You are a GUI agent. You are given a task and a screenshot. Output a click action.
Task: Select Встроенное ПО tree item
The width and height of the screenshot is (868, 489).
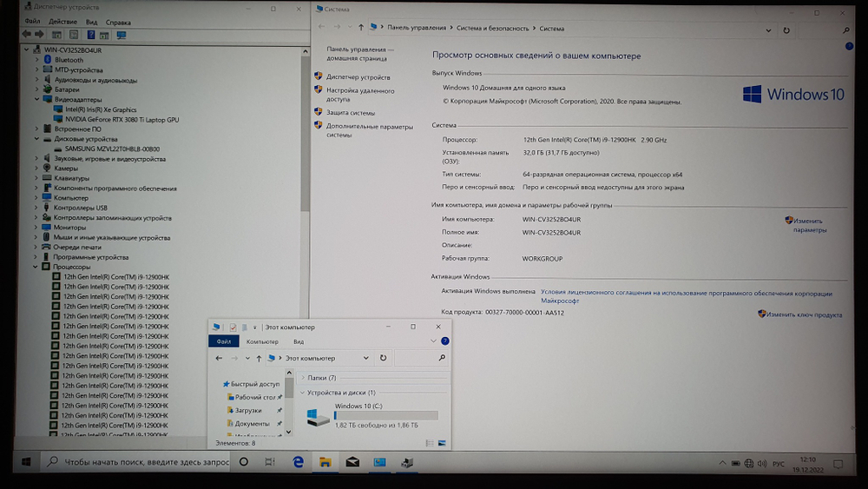77,129
